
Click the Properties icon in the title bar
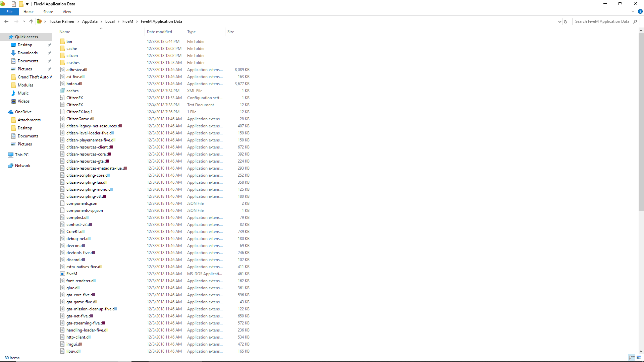(x=13, y=4)
